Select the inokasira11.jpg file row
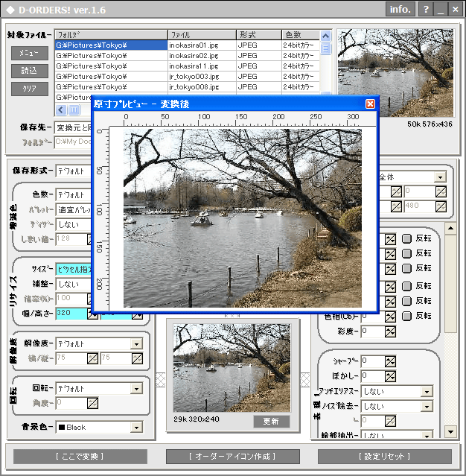The image size is (466, 476). click(x=187, y=66)
